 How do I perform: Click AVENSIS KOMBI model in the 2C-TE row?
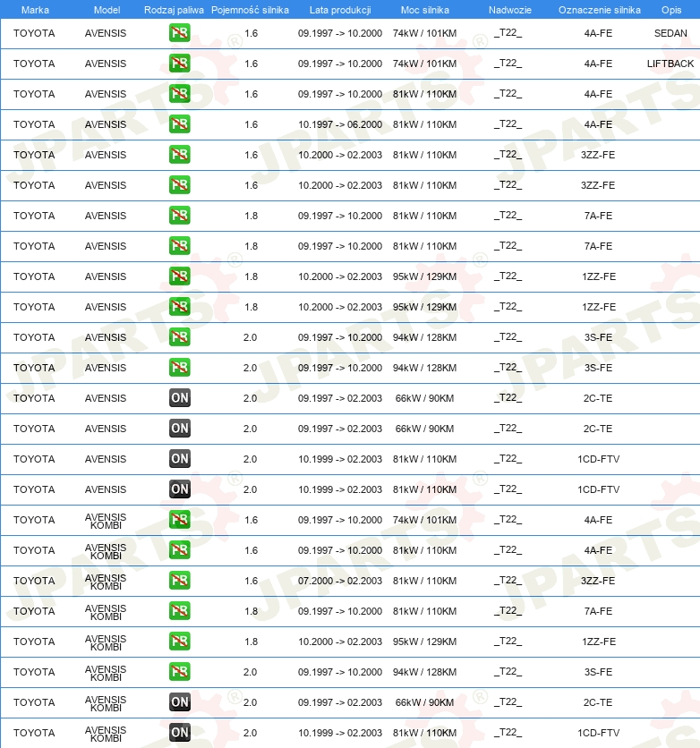[106, 703]
